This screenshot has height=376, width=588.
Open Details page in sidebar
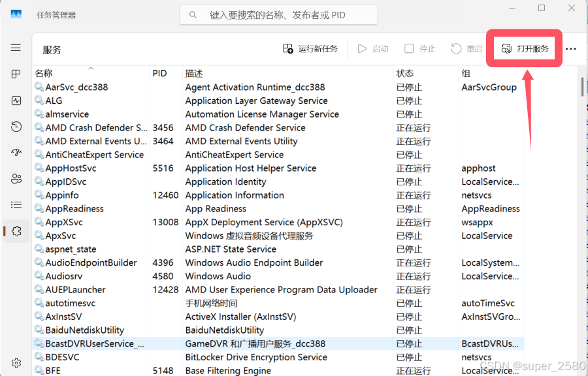pos(16,204)
